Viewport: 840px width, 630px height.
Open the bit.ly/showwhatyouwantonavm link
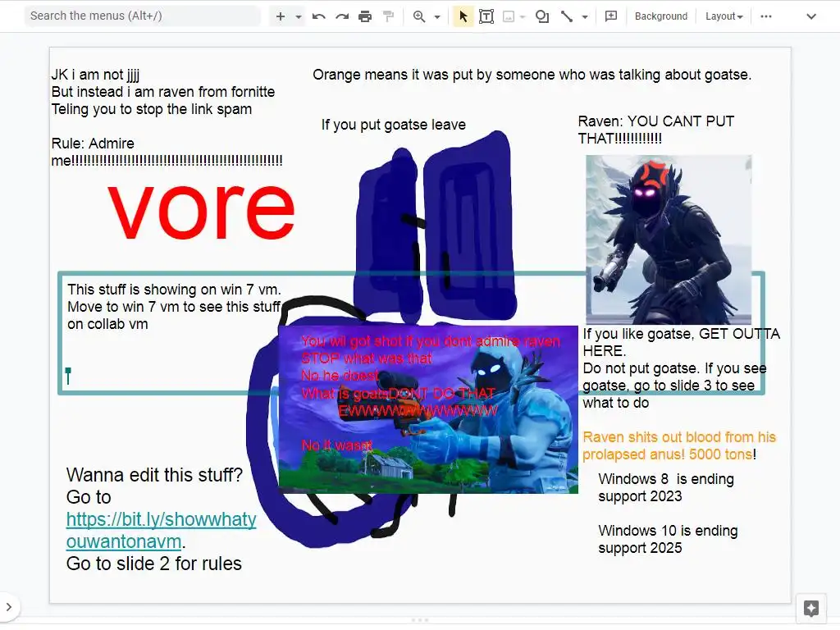click(162, 531)
